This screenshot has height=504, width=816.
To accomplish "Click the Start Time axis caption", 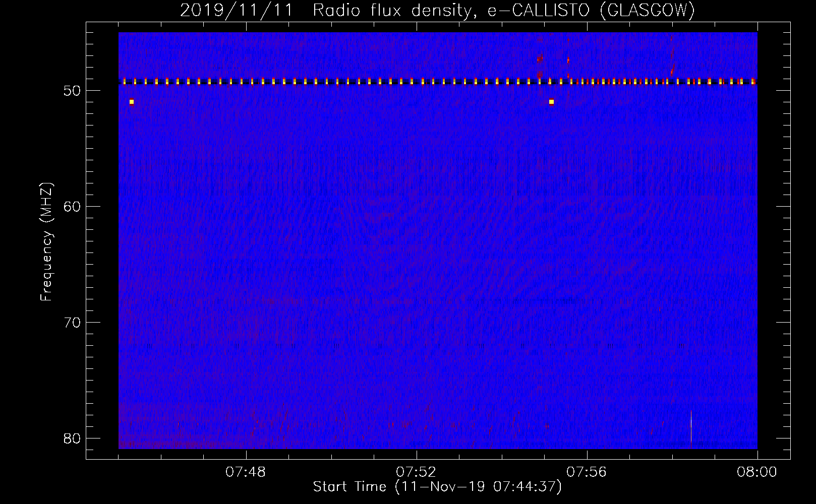I will pyautogui.click(x=437, y=487).
